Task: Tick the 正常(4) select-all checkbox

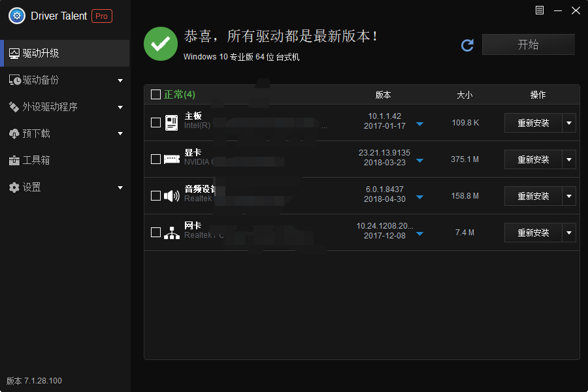Action: click(155, 95)
